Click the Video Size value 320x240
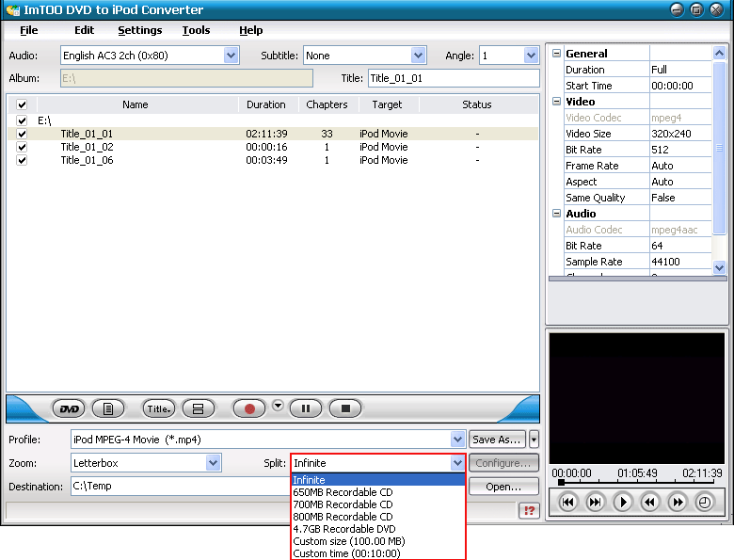 pyautogui.click(x=671, y=134)
